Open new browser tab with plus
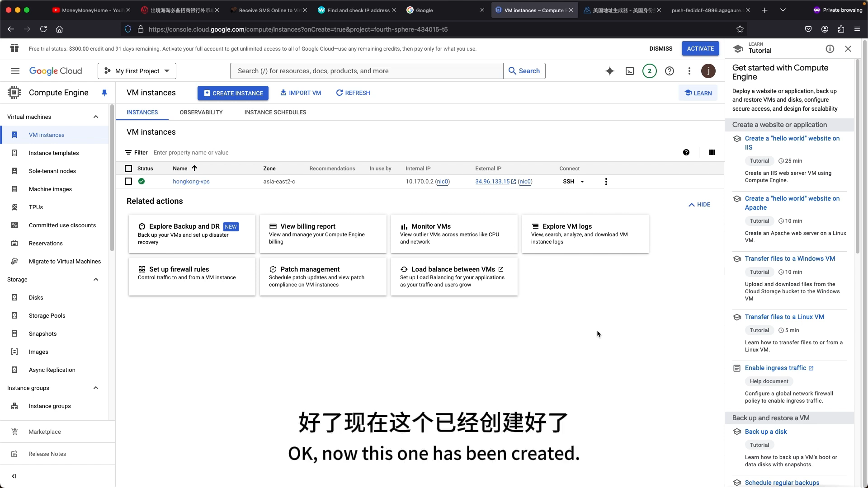 (x=764, y=10)
